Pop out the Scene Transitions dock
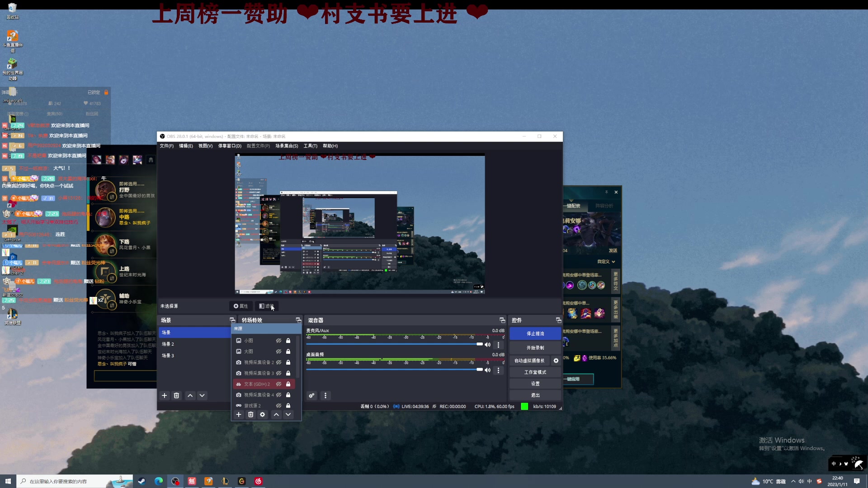 (x=298, y=320)
